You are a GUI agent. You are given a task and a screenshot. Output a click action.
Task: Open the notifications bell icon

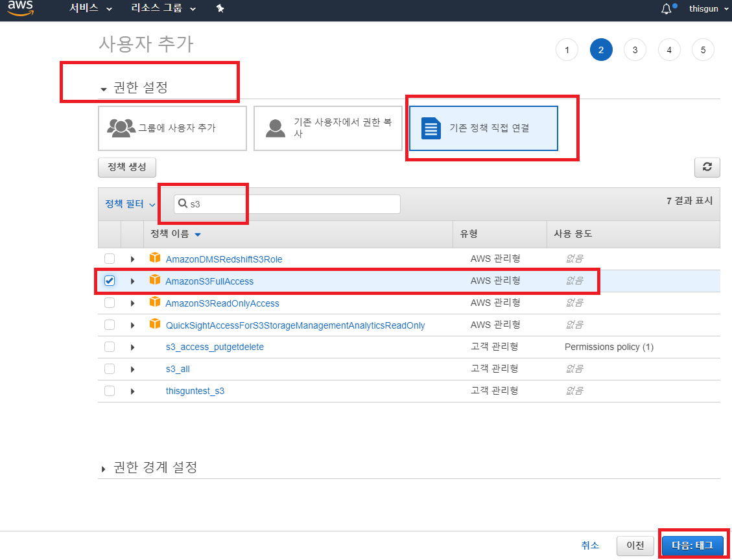(x=666, y=9)
